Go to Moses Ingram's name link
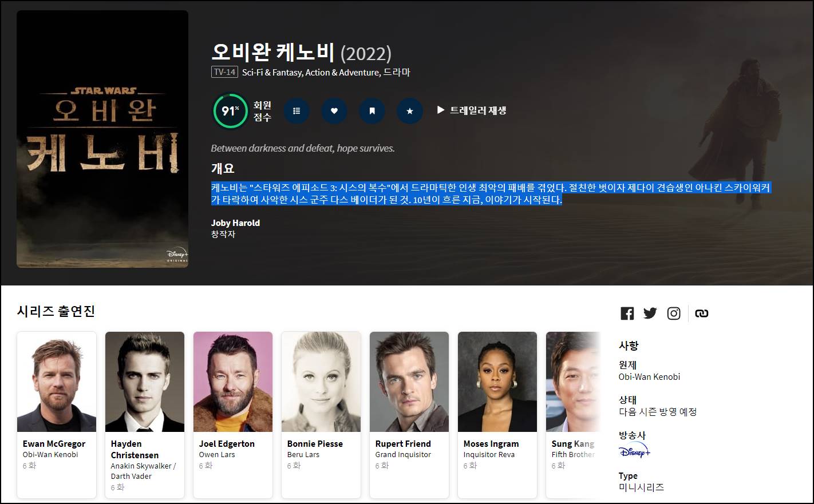This screenshot has width=814, height=504. point(491,444)
